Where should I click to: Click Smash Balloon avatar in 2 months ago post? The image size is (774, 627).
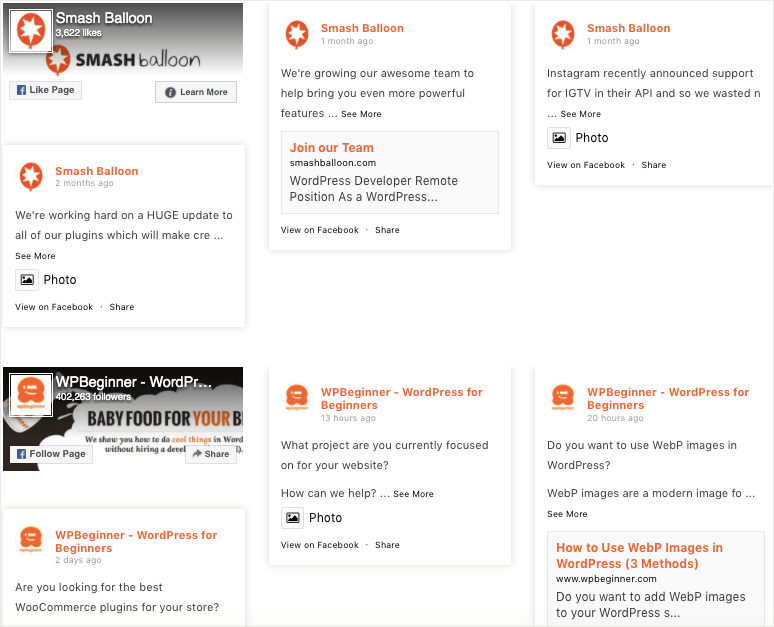pos(31,177)
